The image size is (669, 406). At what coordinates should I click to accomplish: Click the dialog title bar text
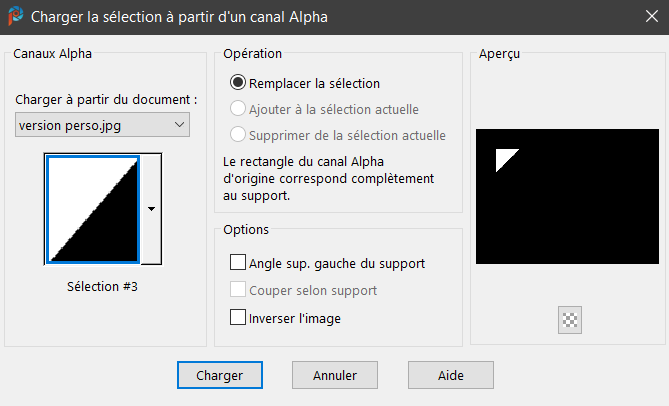pos(180,17)
